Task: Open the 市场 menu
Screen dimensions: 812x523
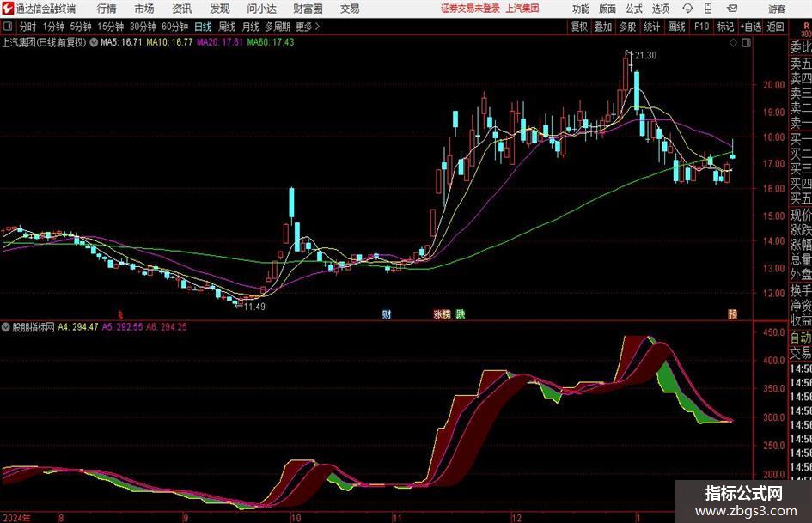Action: 144,9
